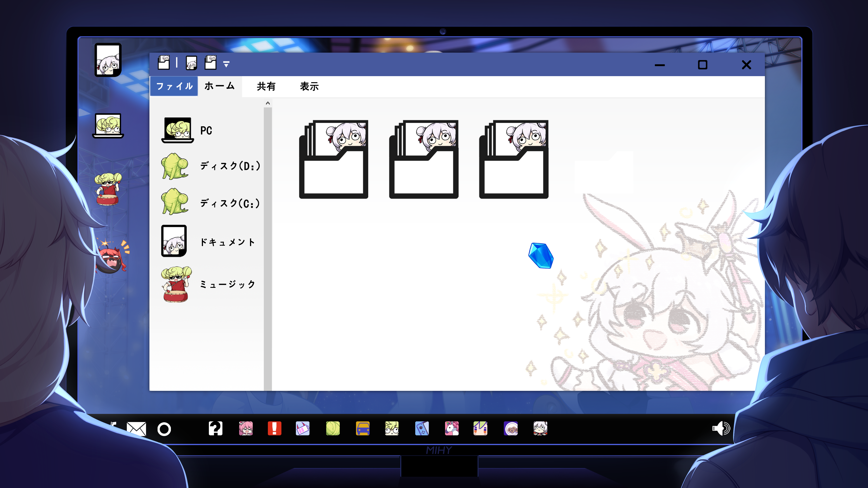The width and height of the screenshot is (868, 488).
Task: Minimize the file explorer window
Action: (660, 65)
